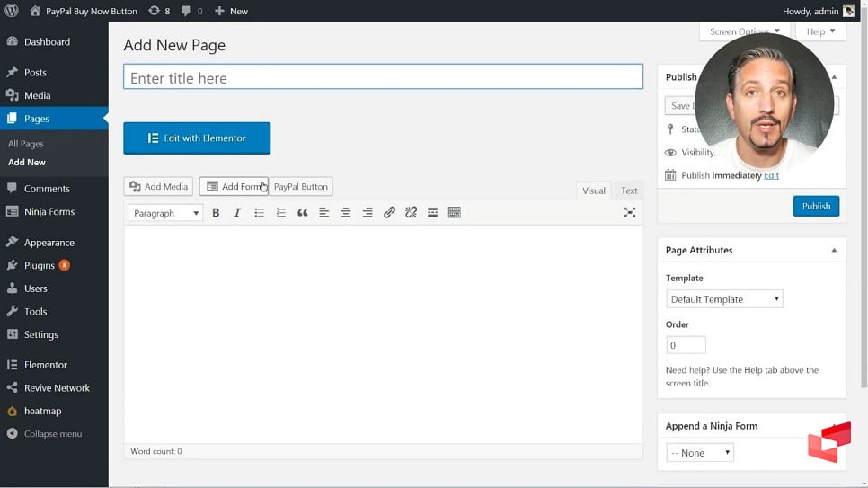Toggle the editor toolbar kitchen sink
The width and height of the screenshot is (868, 488).
coord(455,213)
